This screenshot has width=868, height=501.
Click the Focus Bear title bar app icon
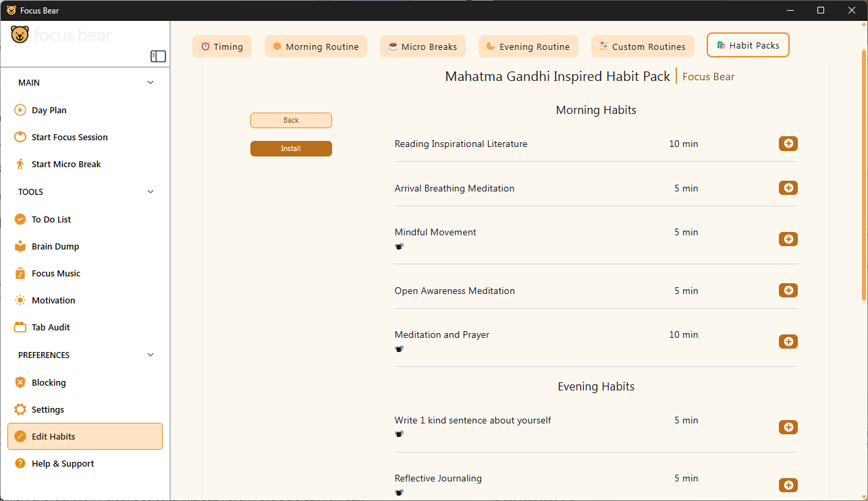(11, 10)
